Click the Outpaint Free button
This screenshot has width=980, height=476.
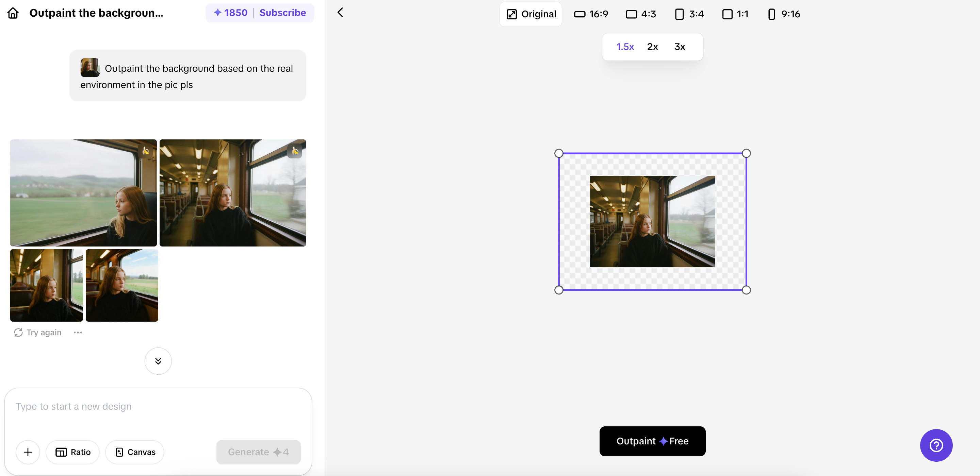tap(652, 441)
